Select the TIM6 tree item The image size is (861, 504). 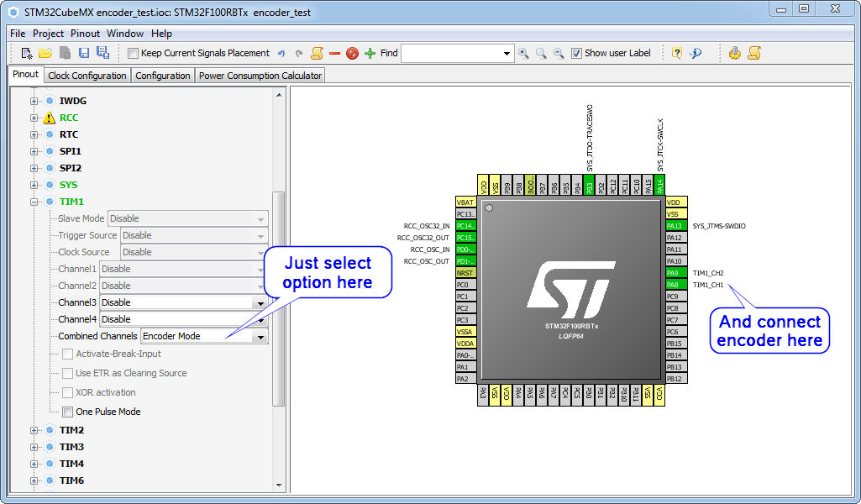click(x=71, y=480)
